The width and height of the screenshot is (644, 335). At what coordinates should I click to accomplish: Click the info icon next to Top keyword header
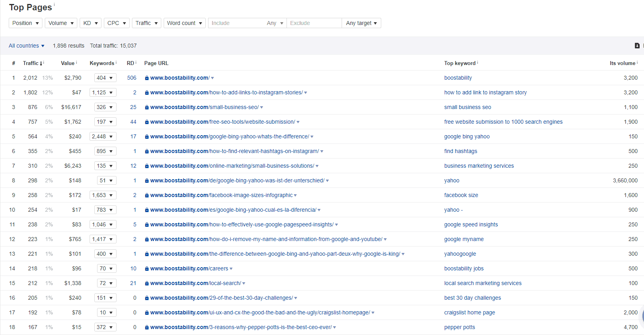(x=478, y=62)
